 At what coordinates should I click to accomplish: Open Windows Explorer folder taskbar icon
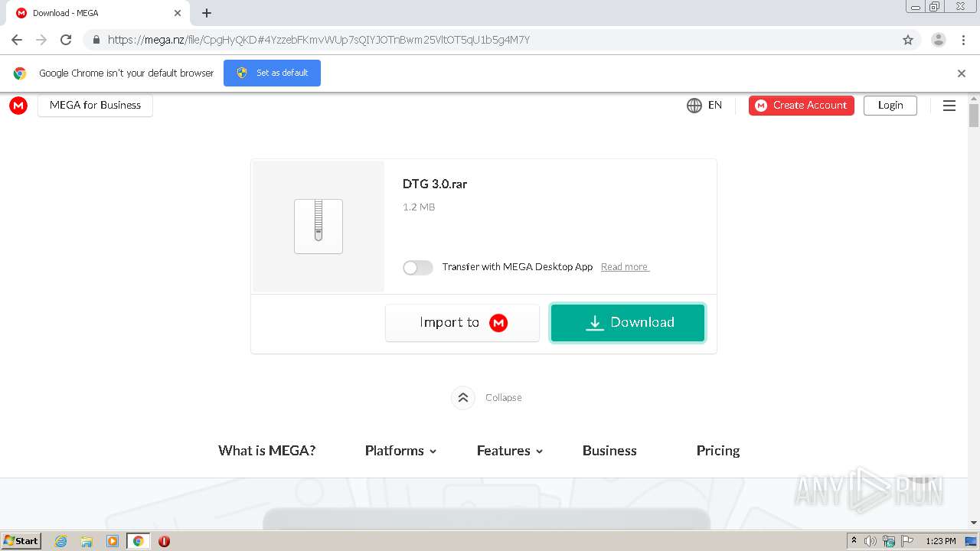click(x=87, y=541)
